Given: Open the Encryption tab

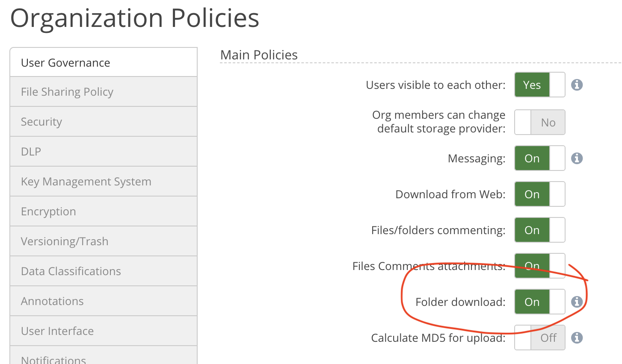Looking at the screenshot, I should tap(104, 211).
